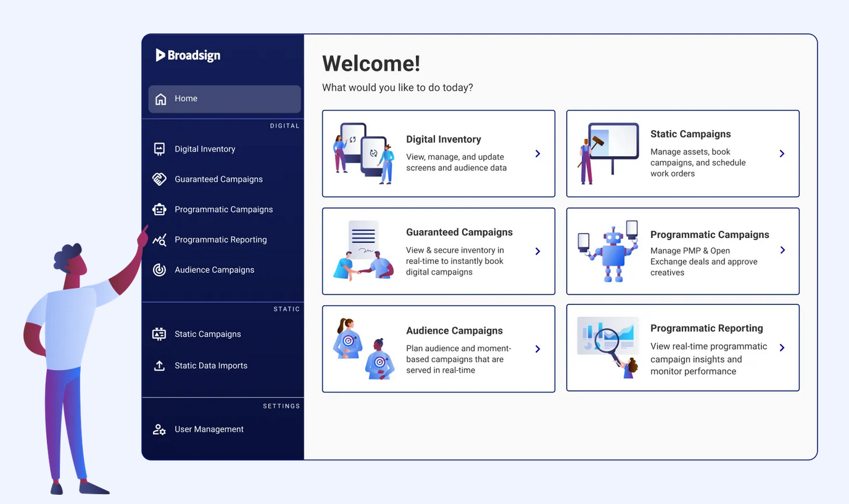This screenshot has height=504, width=849.
Task: Click the Broadsign logo
Action: [188, 55]
